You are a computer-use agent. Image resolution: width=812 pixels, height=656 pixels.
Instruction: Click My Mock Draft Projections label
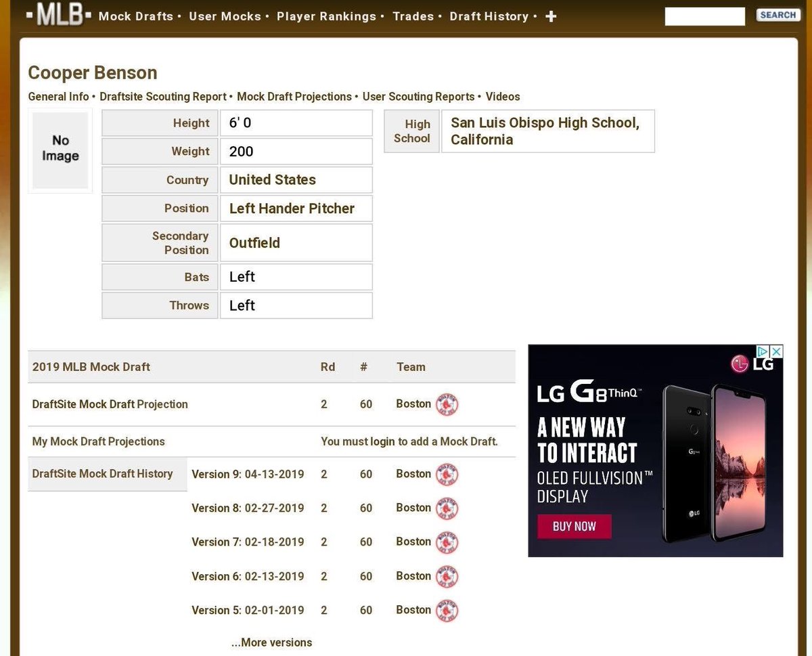(x=99, y=442)
